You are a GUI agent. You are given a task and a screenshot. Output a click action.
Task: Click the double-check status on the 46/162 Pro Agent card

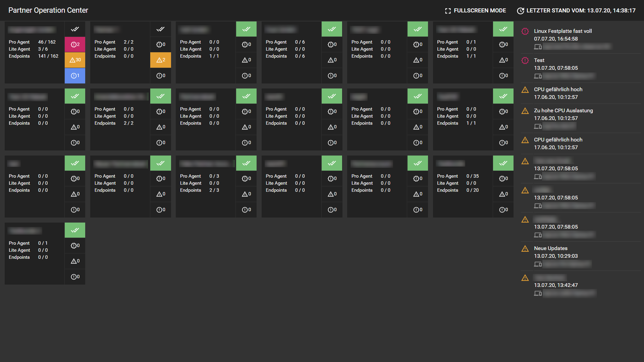75,29
